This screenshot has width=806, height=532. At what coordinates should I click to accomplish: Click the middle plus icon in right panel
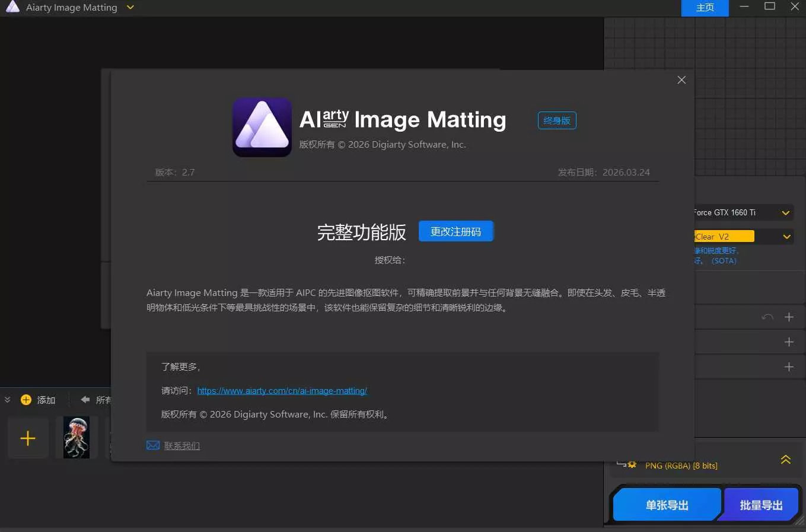pyautogui.click(x=789, y=342)
